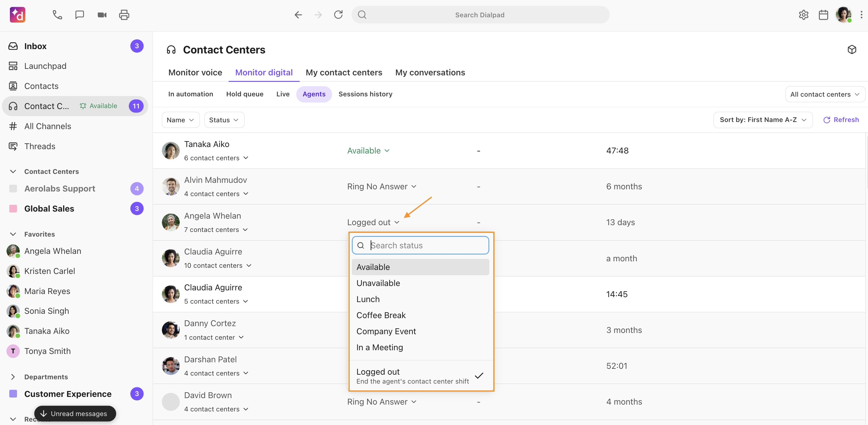Select the Agents sub-tab
868x425 pixels.
(314, 94)
